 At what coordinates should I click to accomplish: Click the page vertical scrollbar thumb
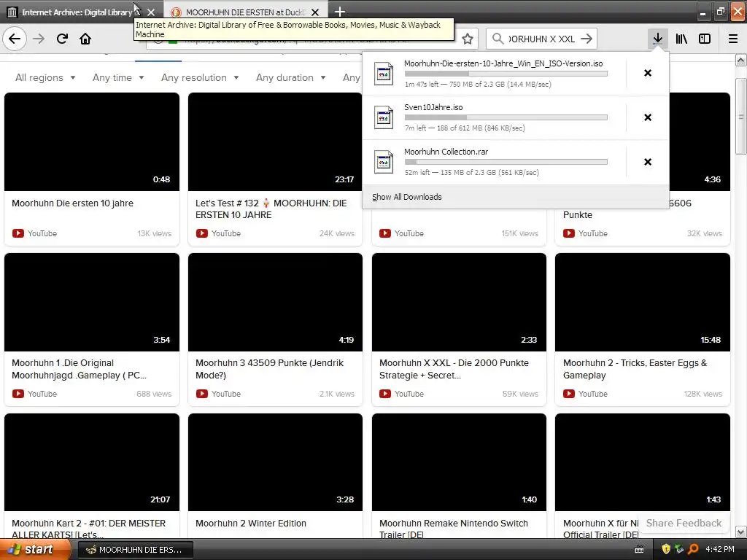pos(741,117)
